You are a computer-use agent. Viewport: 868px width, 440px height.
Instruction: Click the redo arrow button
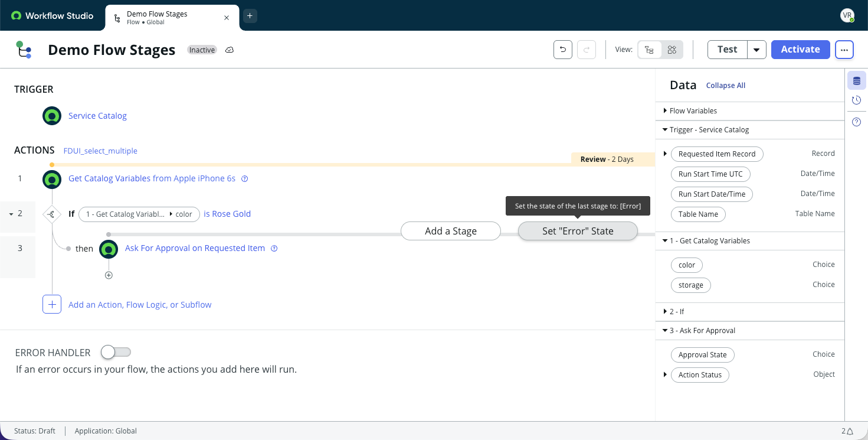[586, 50]
